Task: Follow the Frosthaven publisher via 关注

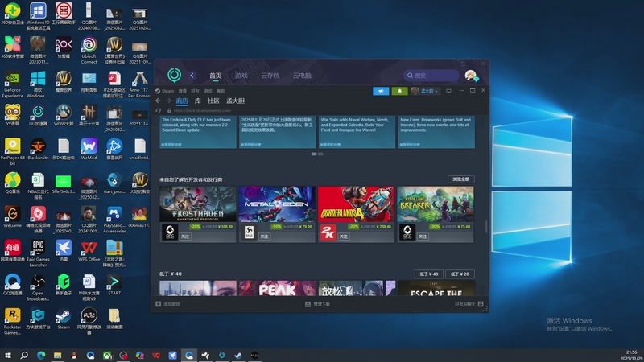Action: point(185,237)
